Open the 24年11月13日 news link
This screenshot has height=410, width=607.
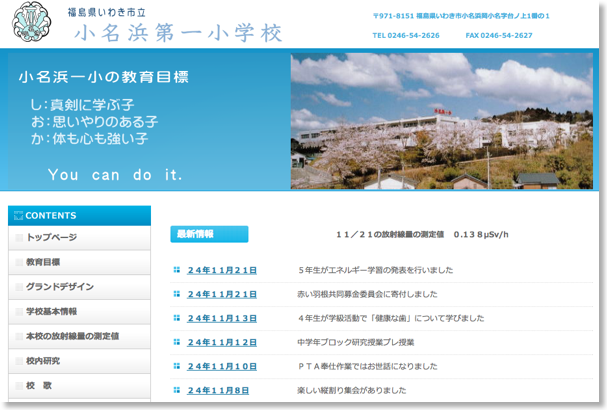pos(222,318)
